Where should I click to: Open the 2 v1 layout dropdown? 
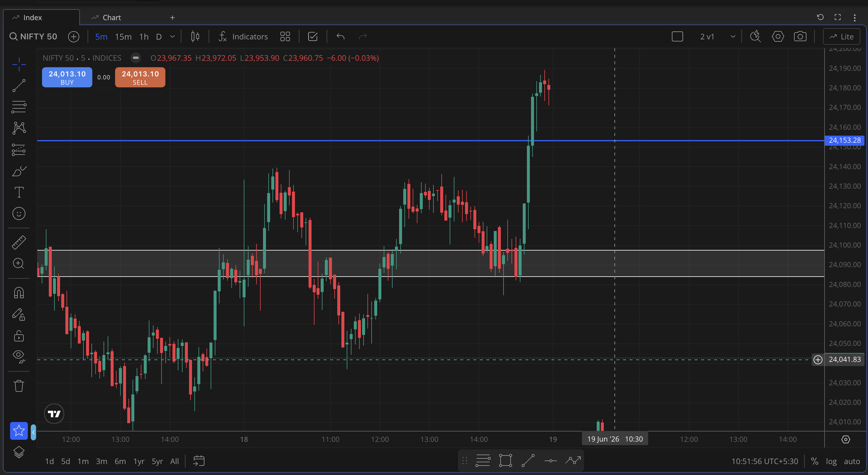pos(717,36)
